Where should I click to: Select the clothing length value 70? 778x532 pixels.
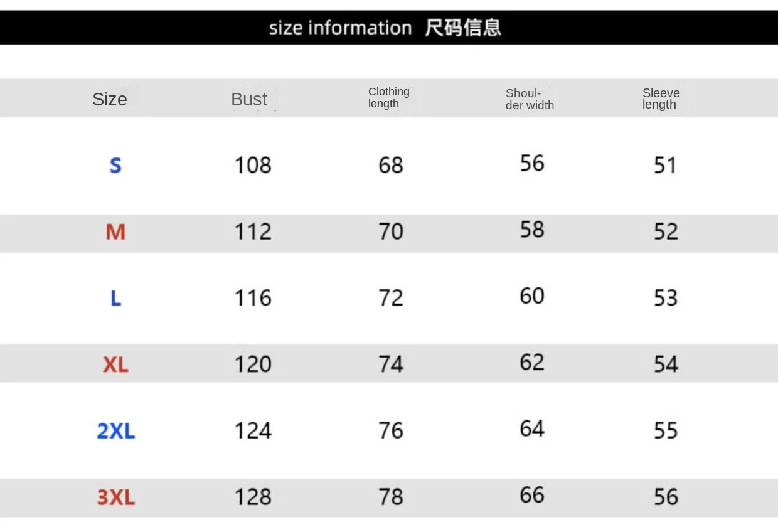390,232
